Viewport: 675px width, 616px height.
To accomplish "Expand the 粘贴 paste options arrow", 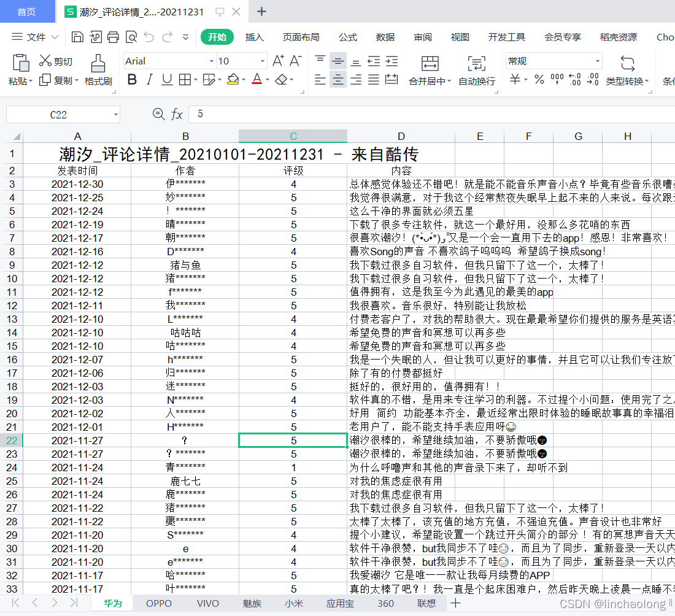I will 31,81.
